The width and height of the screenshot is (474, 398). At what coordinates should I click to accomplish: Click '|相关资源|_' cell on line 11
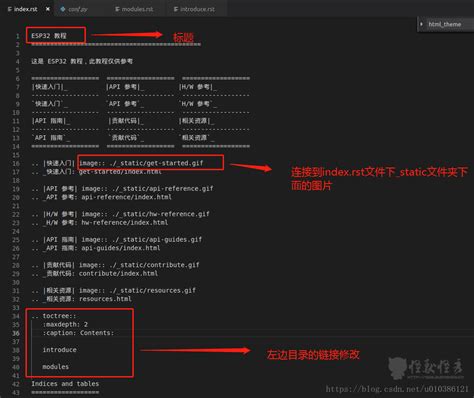click(197, 121)
